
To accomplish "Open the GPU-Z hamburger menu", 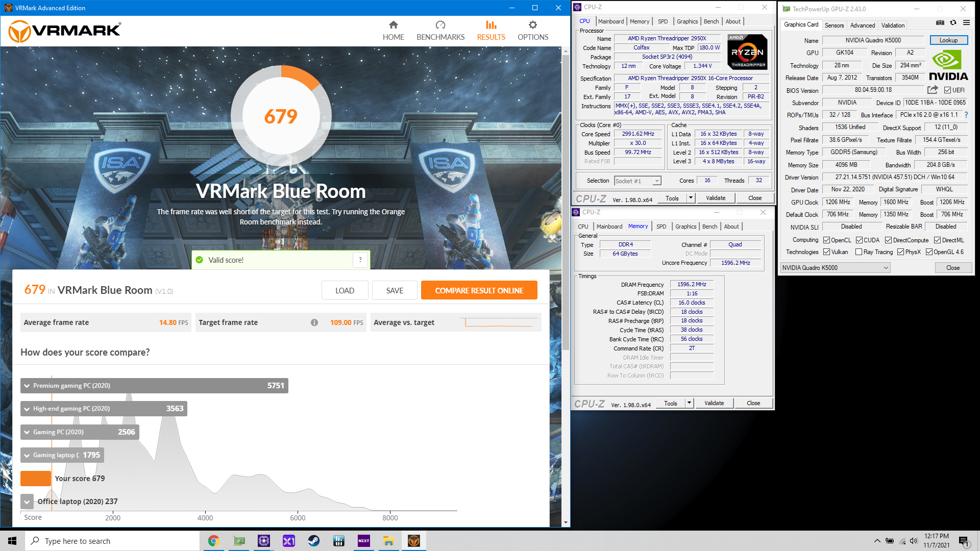I will point(966,22).
